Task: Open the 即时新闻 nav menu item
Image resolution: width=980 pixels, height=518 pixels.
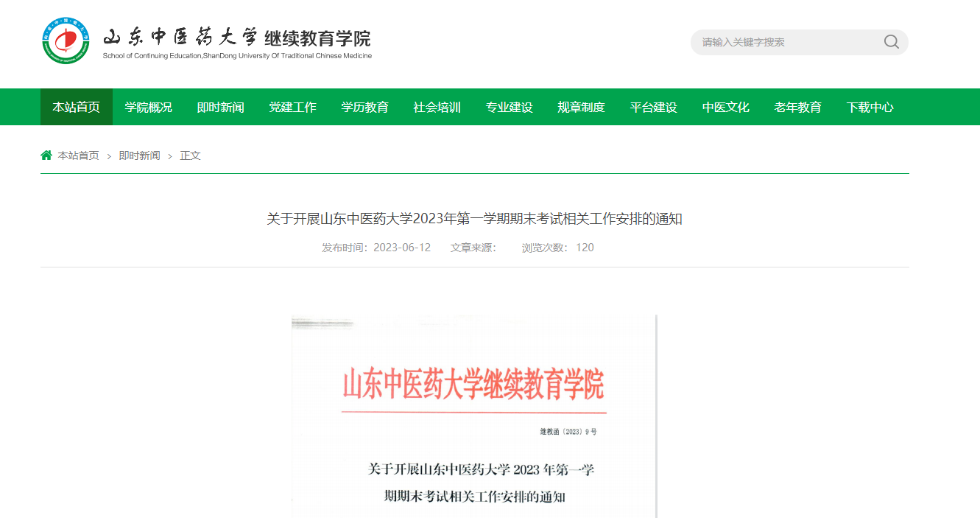Action: coord(221,107)
